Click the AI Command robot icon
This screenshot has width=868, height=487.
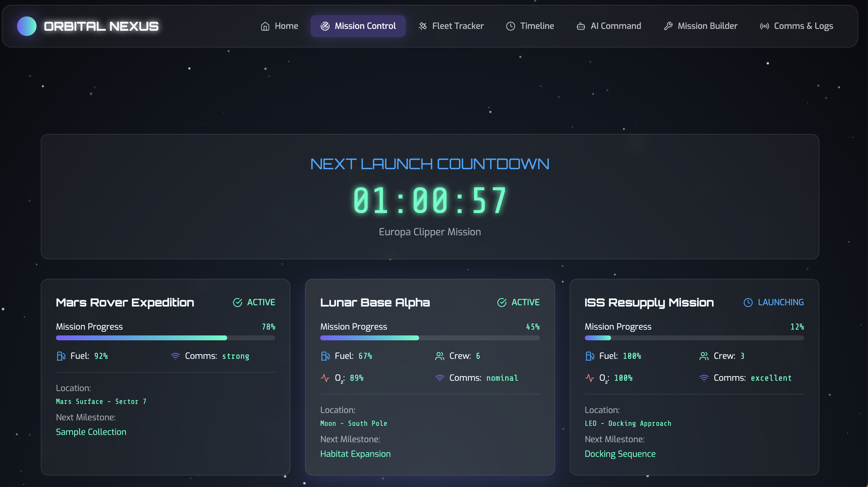tap(581, 26)
